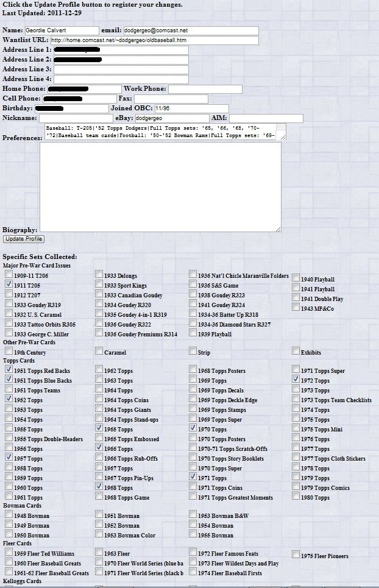Uncheck the 1911 T205 checkbox
Screen dimensions: 379x588
(x=9, y=284)
